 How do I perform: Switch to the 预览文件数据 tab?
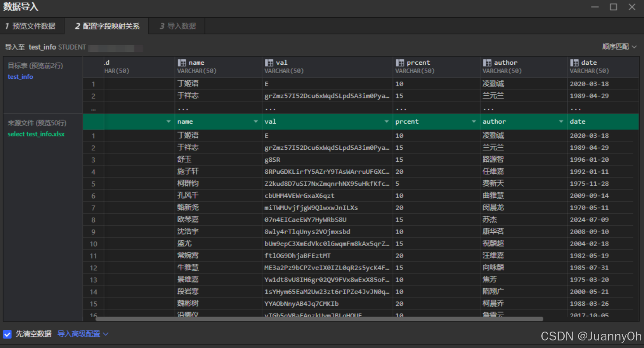coord(32,26)
